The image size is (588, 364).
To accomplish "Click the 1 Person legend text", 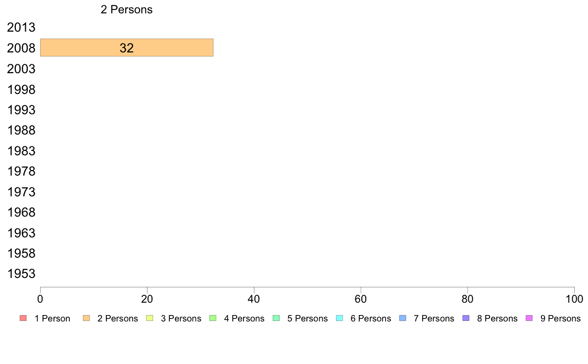I will click(52, 318).
